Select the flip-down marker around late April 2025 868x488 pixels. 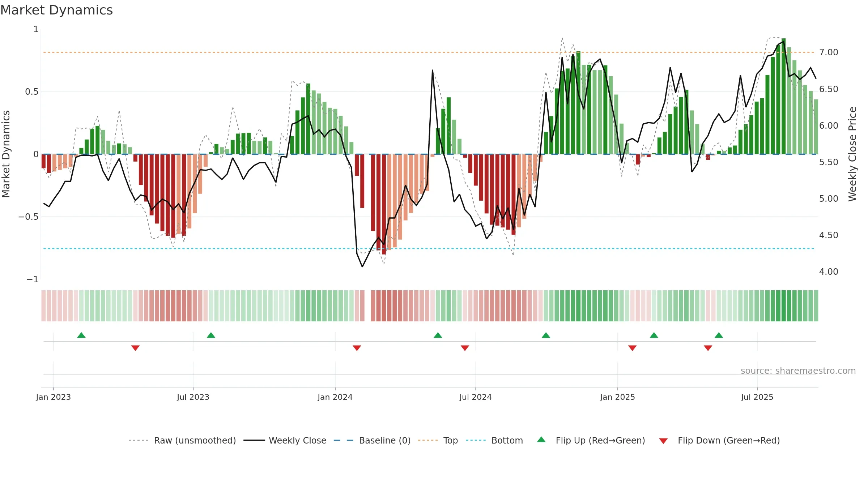[x=708, y=348]
